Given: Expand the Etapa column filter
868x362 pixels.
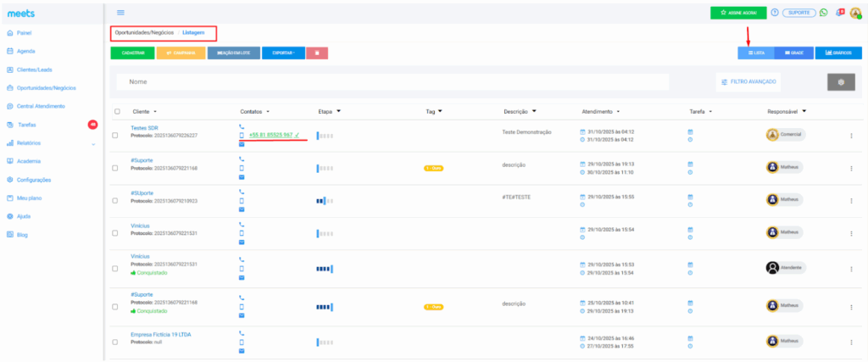Looking at the screenshot, I should (x=338, y=111).
